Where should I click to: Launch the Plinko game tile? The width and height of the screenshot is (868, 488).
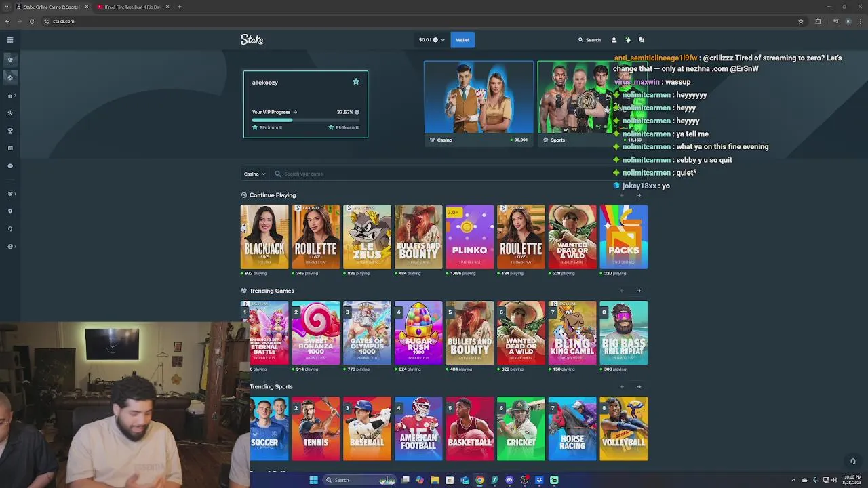click(469, 237)
